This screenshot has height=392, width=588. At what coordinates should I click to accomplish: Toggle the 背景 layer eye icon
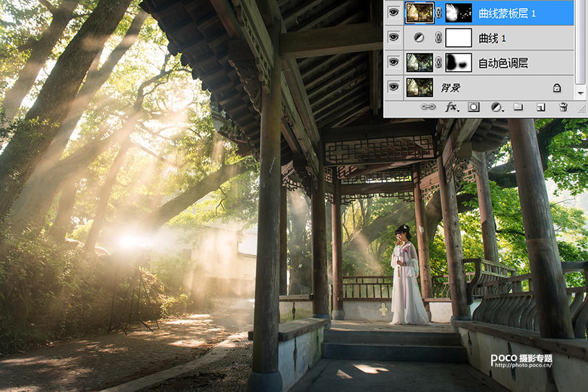pyautogui.click(x=394, y=88)
